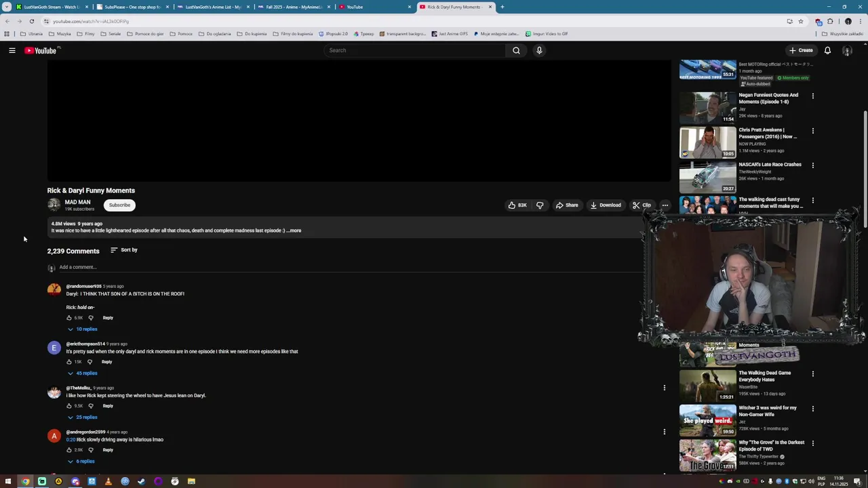Bookmark this page with star icon
This screenshot has height=488, width=868.
(x=800, y=21)
